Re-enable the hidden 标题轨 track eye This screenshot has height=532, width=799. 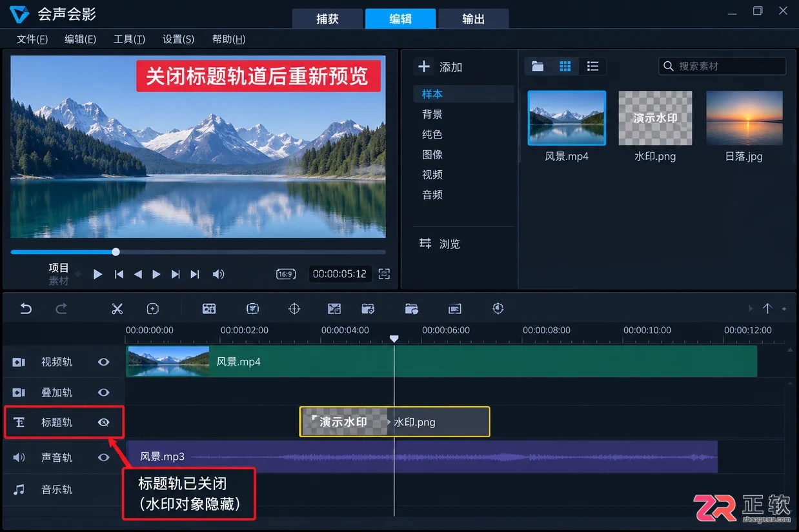coord(103,422)
